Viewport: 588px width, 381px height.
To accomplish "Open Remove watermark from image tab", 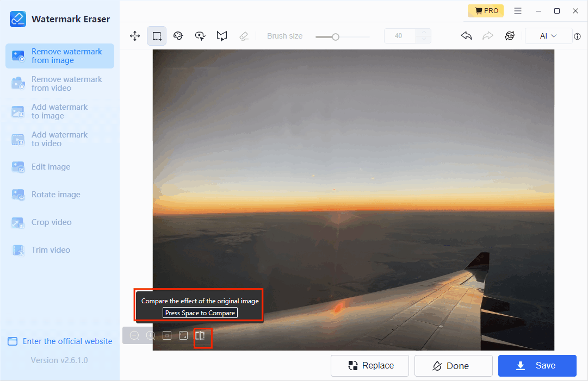I will (x=60, y=56).
